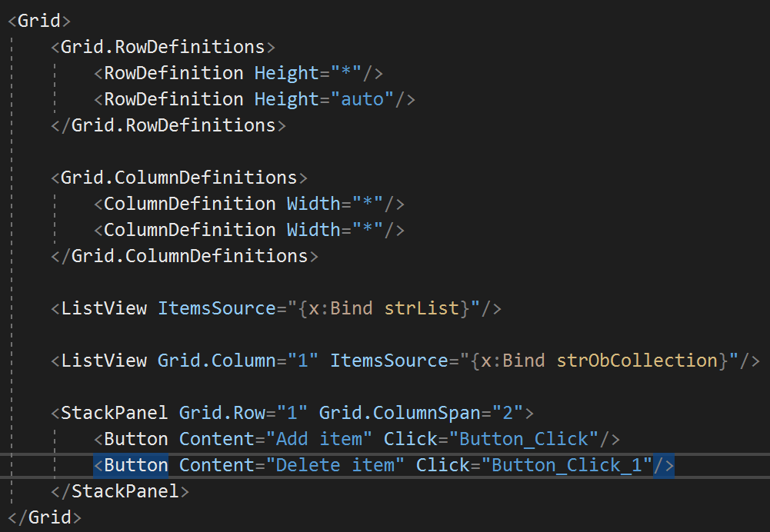
Task: Click the opening Grid tag
Action: pyautogui.click(x=39, y=21)
